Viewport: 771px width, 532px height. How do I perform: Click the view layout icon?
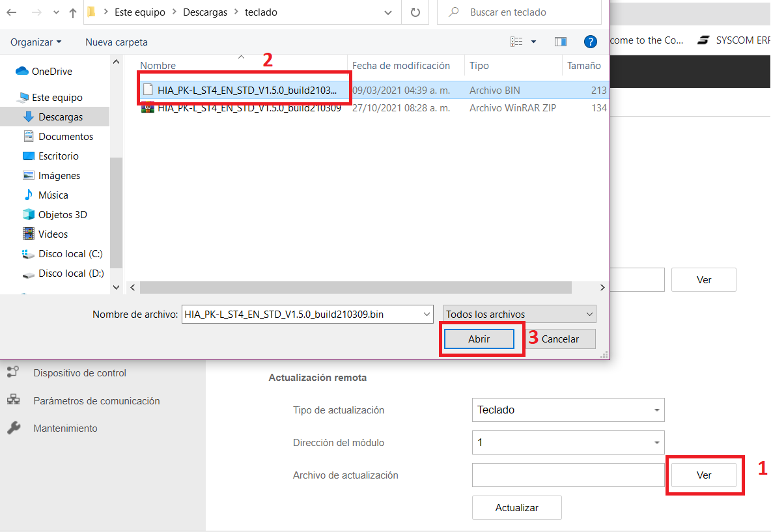516,42
